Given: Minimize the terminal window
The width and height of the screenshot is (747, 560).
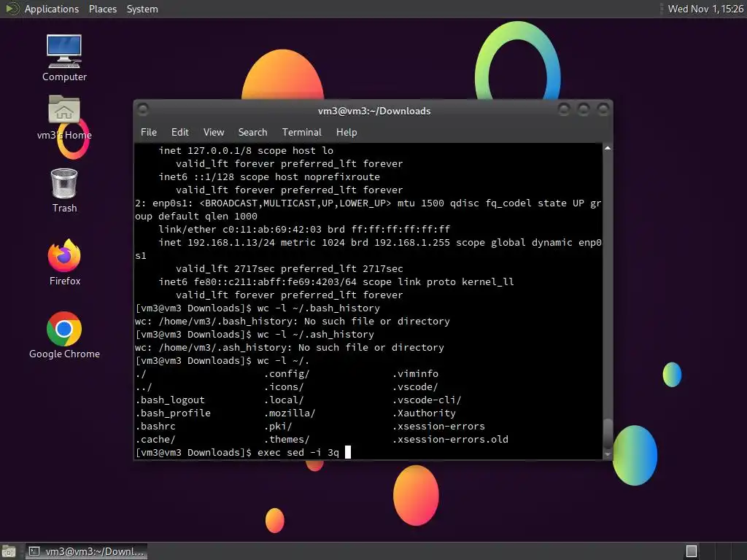Looking at the screenshot, I should pos(564,110).
